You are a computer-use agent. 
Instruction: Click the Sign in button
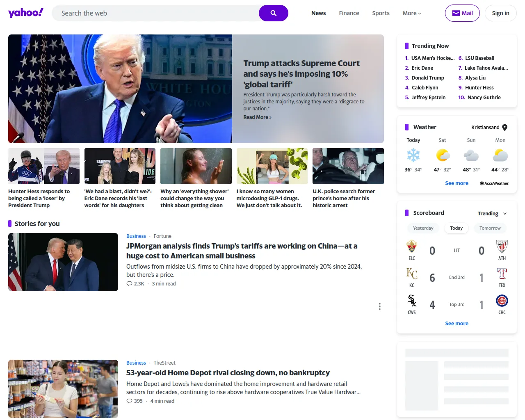(x=500, y=13)
